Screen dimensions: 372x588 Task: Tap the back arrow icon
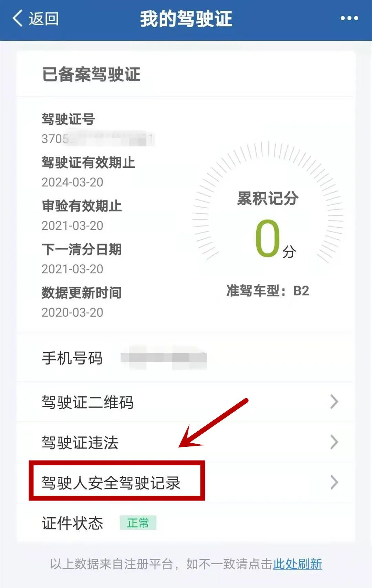click(18, 18)
